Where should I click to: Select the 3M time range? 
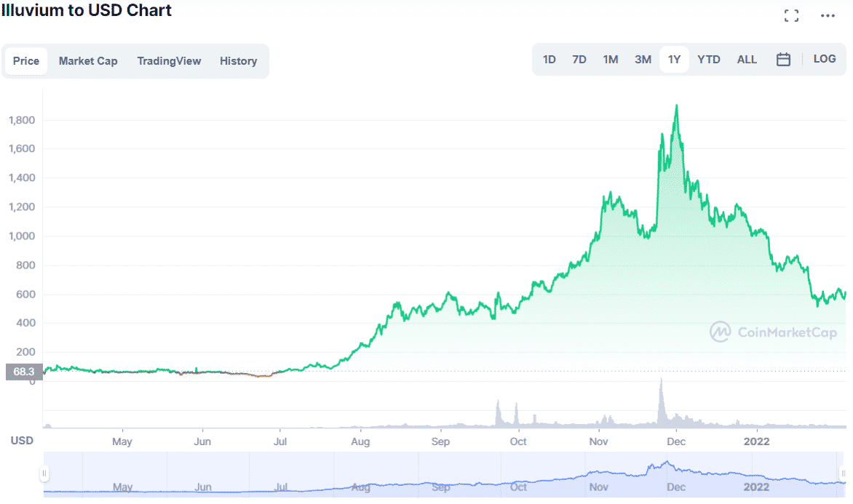pos(643,59)
